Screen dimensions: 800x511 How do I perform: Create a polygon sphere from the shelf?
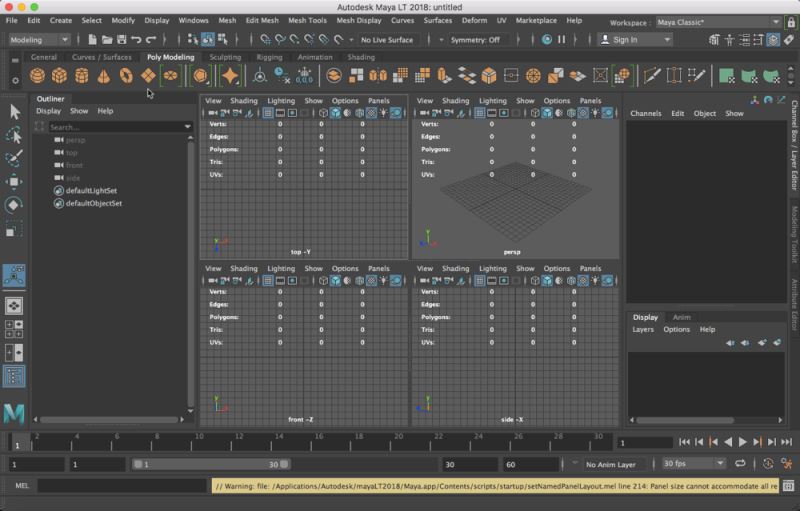[x=37, y=76]
